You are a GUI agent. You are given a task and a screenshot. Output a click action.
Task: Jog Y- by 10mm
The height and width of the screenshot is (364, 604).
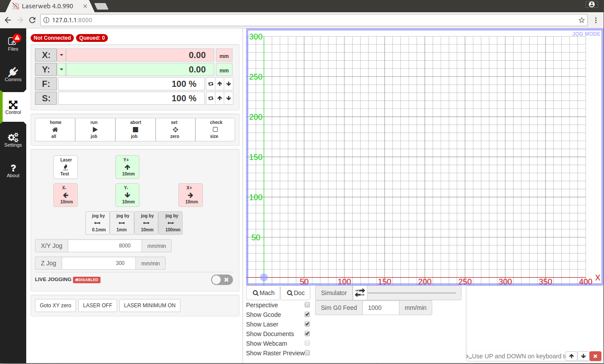click(x=128, y=195)
